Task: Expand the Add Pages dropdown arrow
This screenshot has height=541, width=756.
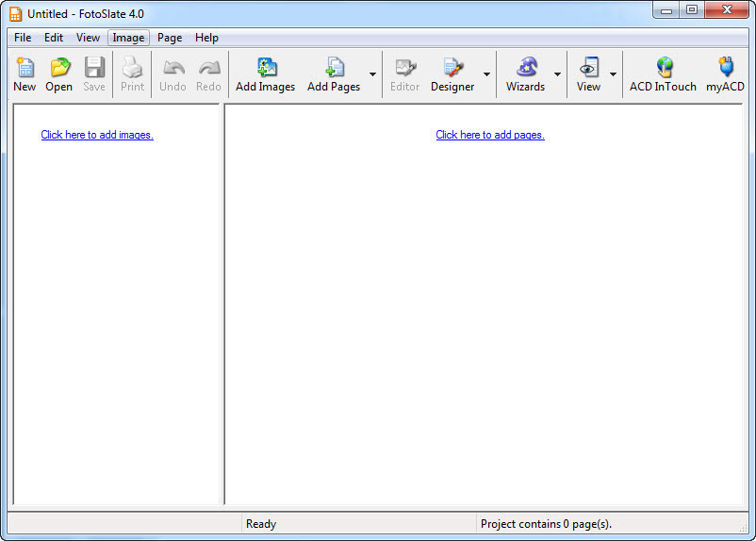Action: [372, 74]
